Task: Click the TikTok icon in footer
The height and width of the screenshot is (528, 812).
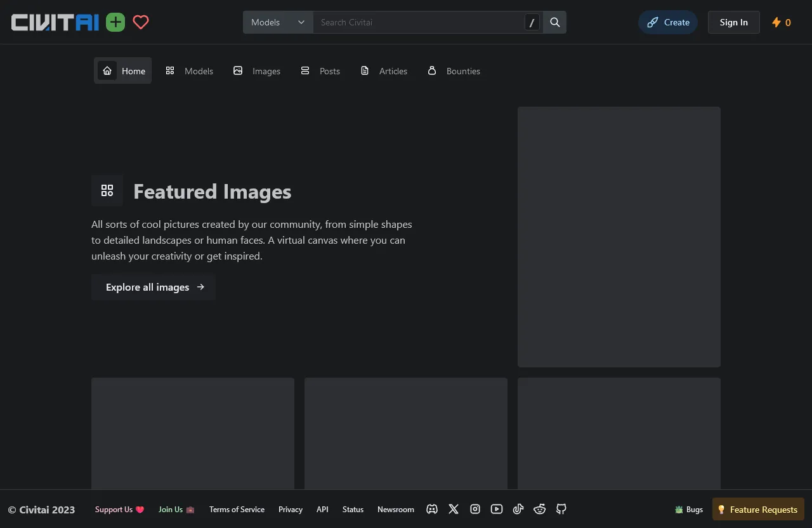Action: coord(518,509)
